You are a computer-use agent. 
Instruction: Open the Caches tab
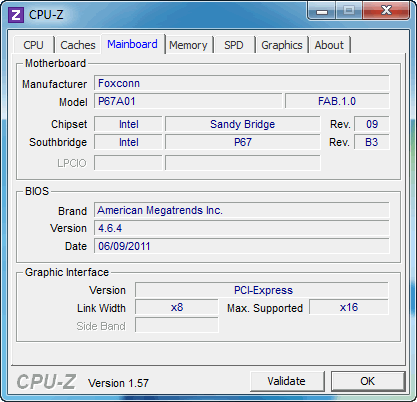[x=78, y=45]
